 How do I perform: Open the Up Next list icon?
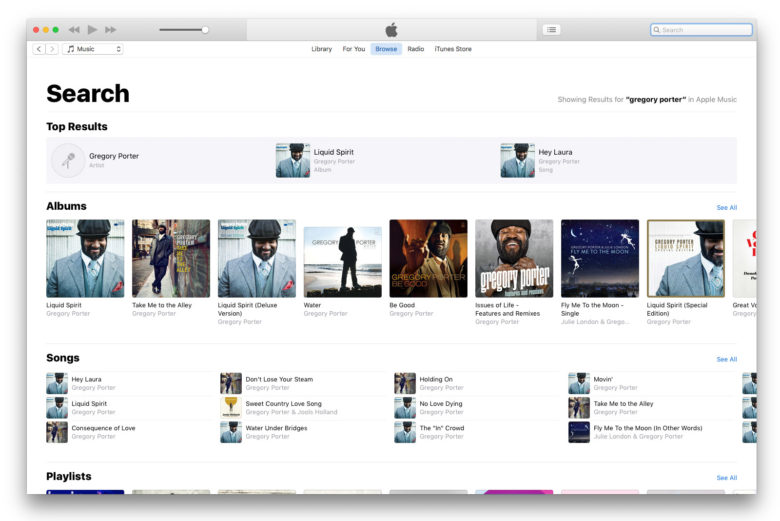551,30
